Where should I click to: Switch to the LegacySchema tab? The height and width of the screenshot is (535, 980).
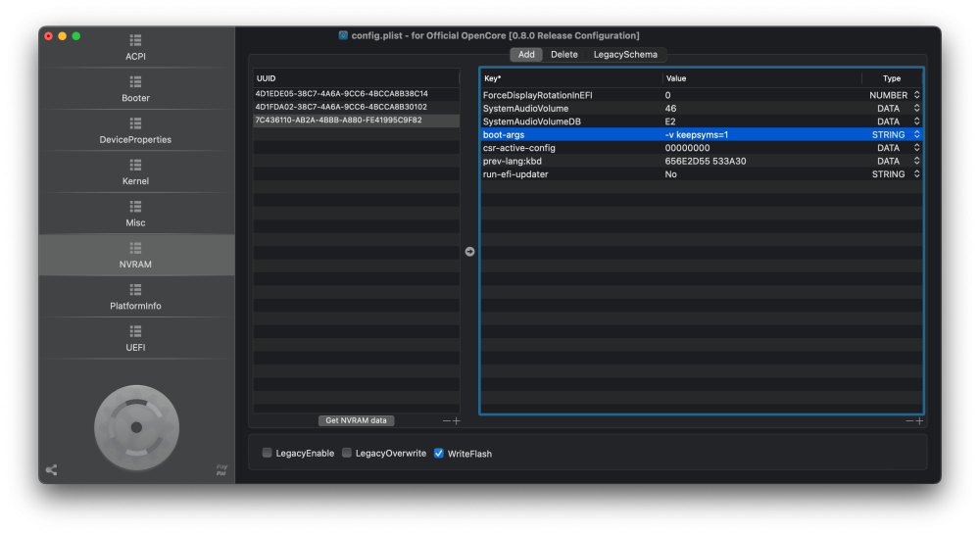[625, 54]
